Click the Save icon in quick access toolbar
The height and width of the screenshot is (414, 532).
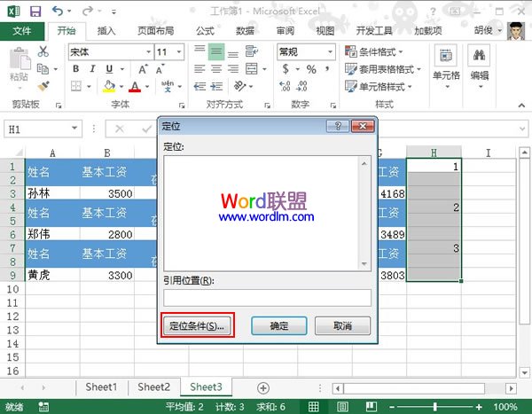(35, 12)
